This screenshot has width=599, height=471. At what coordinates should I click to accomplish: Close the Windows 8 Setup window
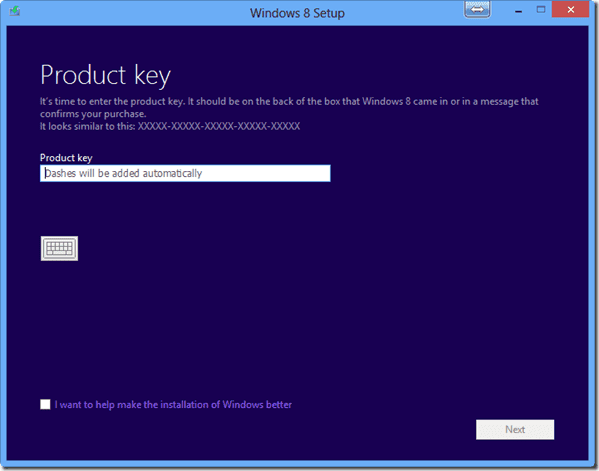coord(571,10)
